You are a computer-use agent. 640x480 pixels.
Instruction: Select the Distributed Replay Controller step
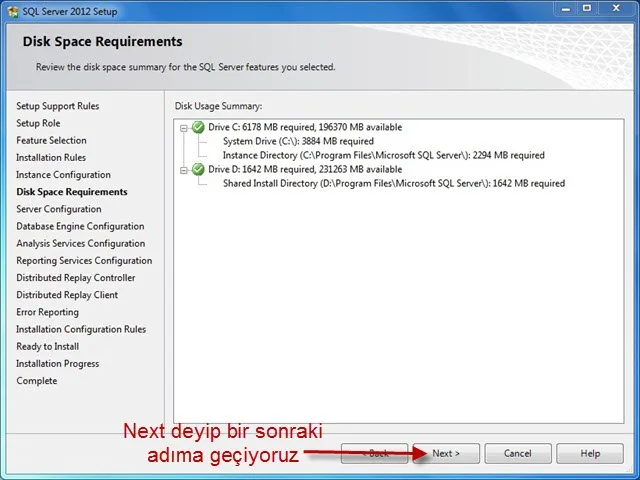[76, 278]
